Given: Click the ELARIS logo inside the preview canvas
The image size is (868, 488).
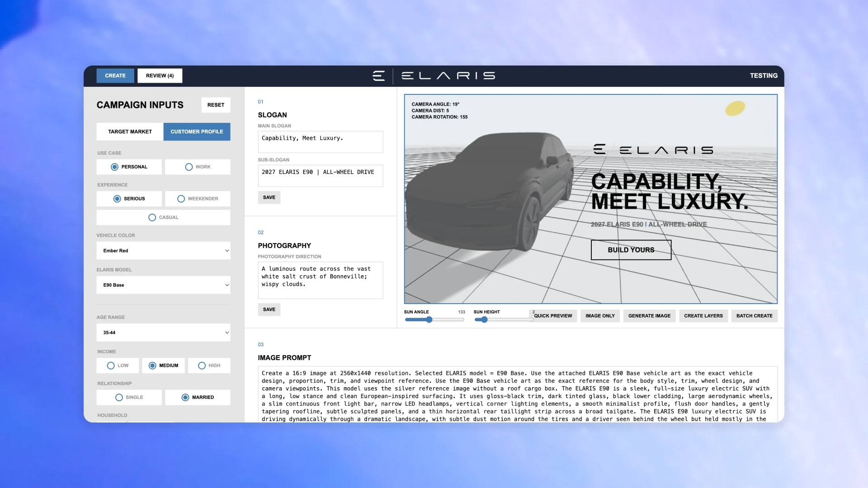Looking at the screenshot, I should [653, 150].
